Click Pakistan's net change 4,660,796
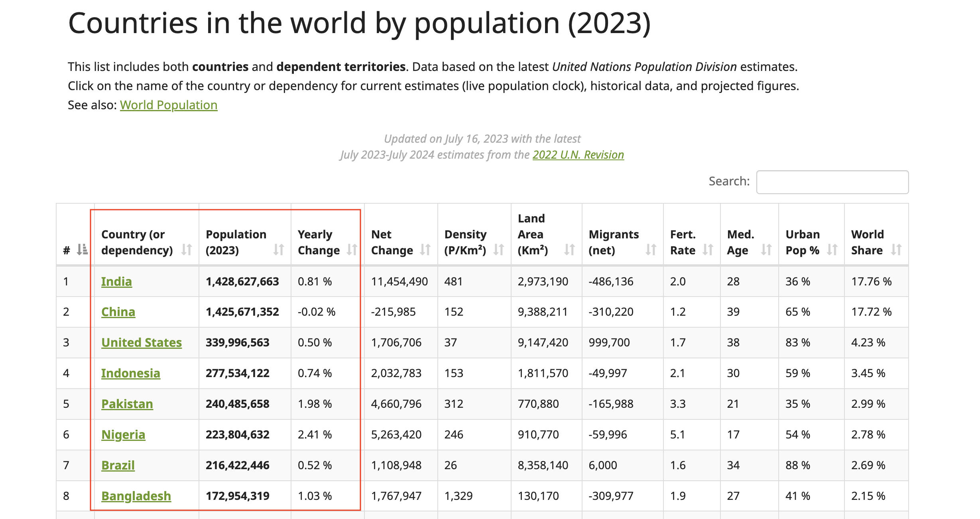 396,404
